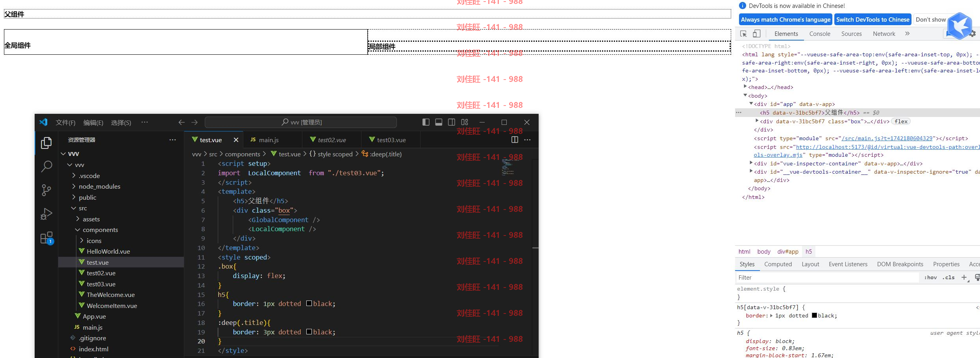
Task: Toggle the primary sidebar layout icon
Action: pyautogui.click(x=426, y=122)
